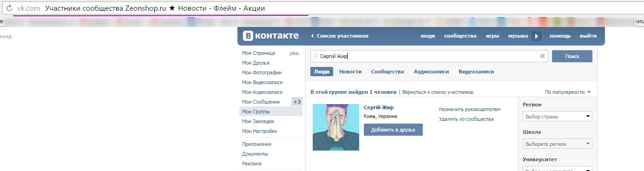Open Мои Видеозаписи in sidebar
This screenshot has height=171, width=644.
tap(263, 82)
